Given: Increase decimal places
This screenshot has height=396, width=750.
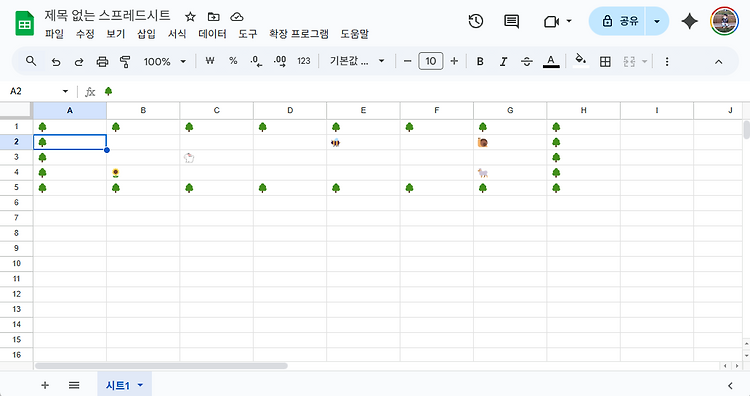Looking at the screenshot, I should tap(280, 61).
